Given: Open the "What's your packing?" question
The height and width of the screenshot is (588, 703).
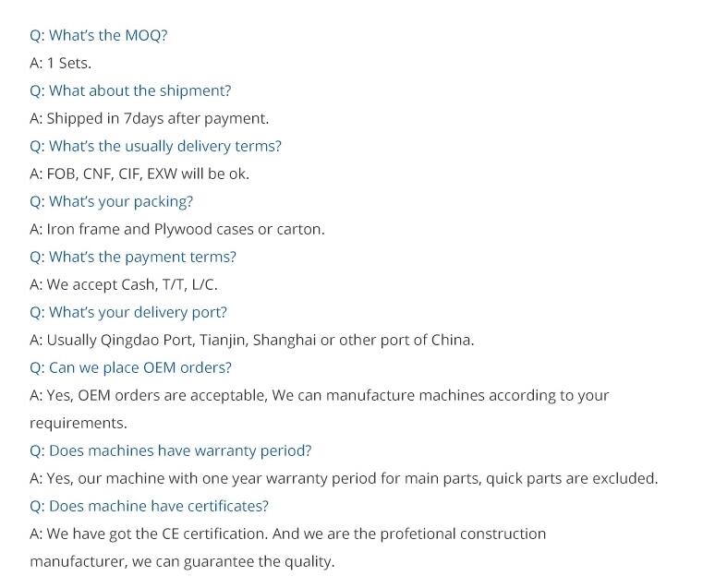Looking at the screenshot, I should coord(111,201).
